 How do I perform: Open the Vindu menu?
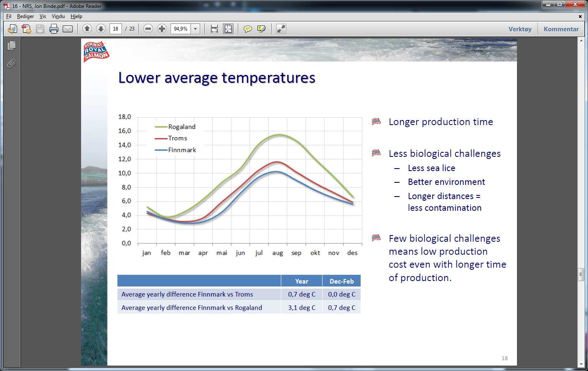point(58,16)
